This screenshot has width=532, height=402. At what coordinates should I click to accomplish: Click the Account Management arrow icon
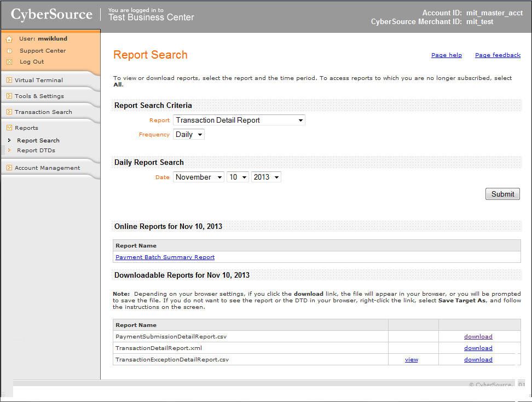pos(9,168)
